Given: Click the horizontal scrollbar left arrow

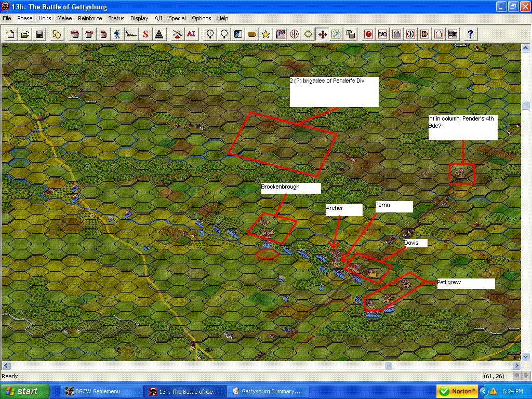Looking at the screenshot, I should [x=6, y=365].
